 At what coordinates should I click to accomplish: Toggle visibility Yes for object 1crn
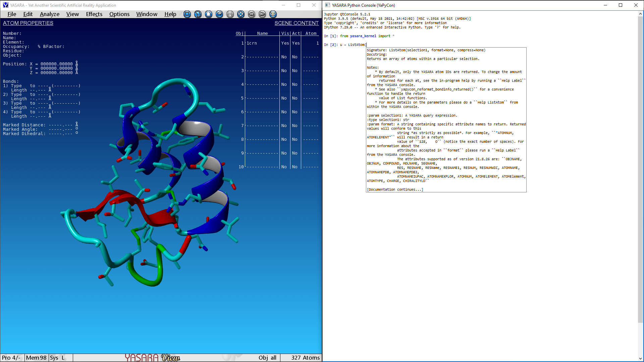285,43
